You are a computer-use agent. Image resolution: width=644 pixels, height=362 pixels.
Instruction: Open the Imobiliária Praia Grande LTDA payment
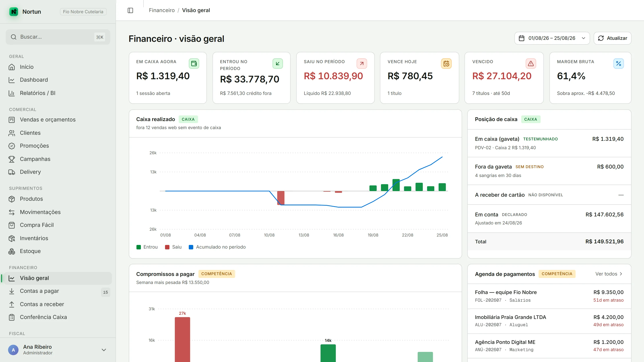[549, 321]
